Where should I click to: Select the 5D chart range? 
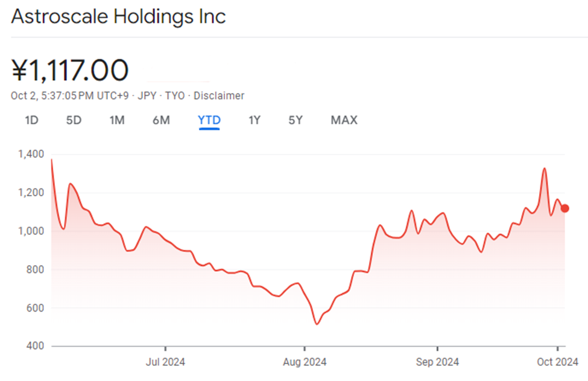click(x=74, y=120)
